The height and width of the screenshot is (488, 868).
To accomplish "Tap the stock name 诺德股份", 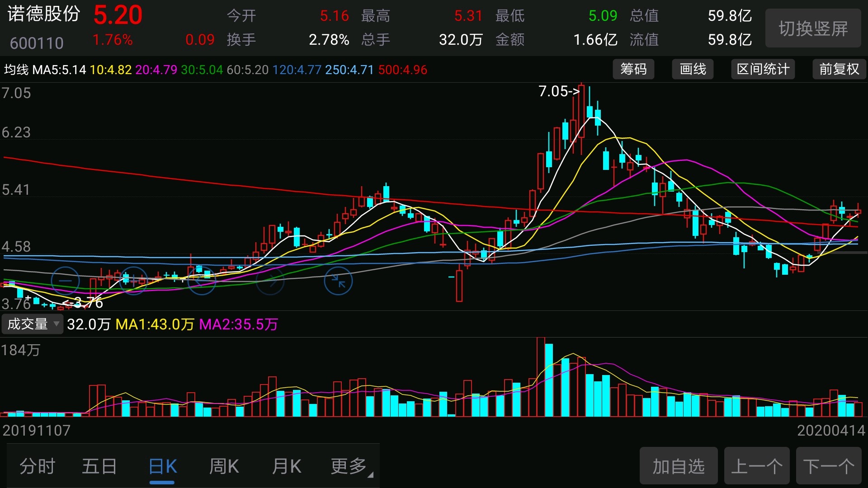I will pyautogui.click(x=44, y=14).
